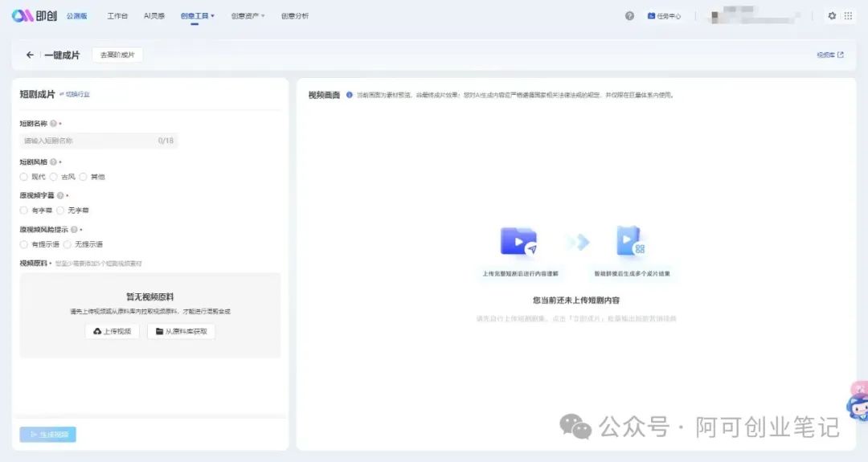Click the help icon beside 原视频风险提示
The width and height of the screenshot is (868, 462).
click(74, 230)
